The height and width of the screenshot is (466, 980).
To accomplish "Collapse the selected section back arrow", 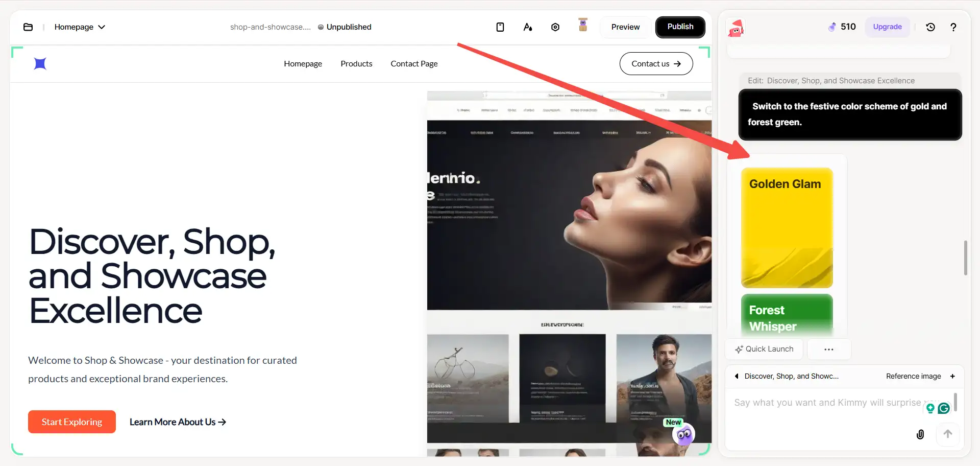I will 737,376.
